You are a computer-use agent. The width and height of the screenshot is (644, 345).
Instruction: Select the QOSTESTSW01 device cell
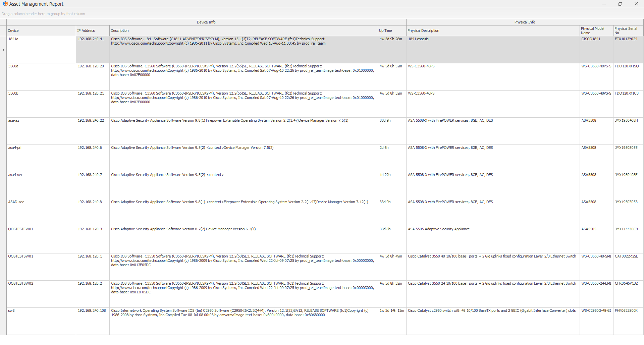click(x=41, y=267)
